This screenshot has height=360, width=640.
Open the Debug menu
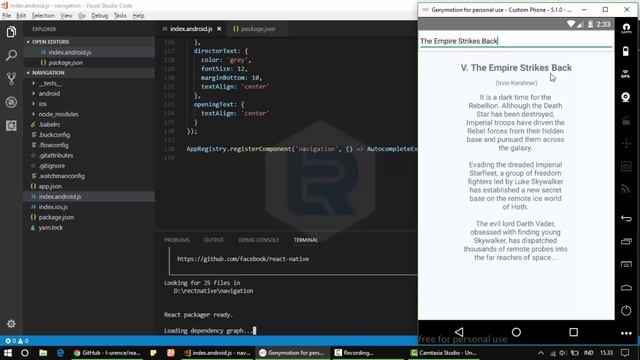pyautogui.click(x=100, y=16)
